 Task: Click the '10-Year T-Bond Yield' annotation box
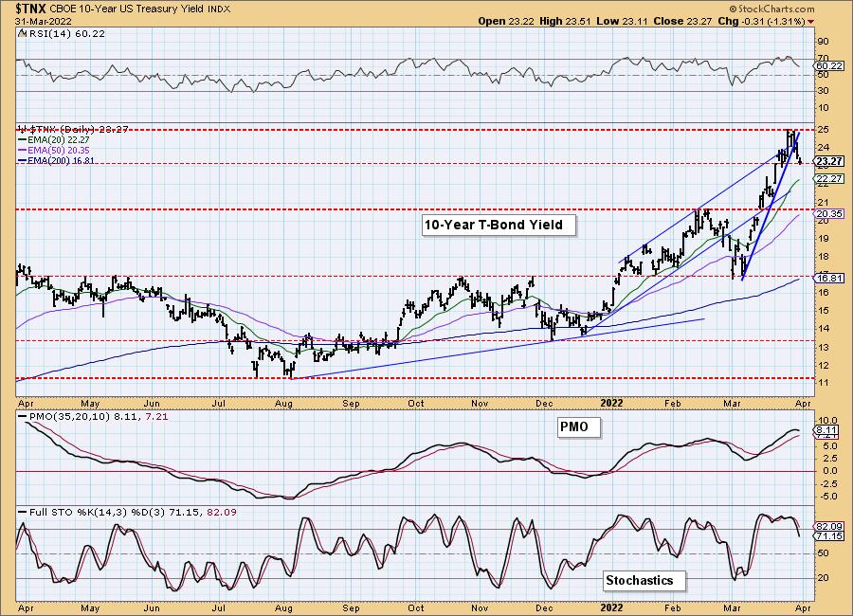point(499,225)
